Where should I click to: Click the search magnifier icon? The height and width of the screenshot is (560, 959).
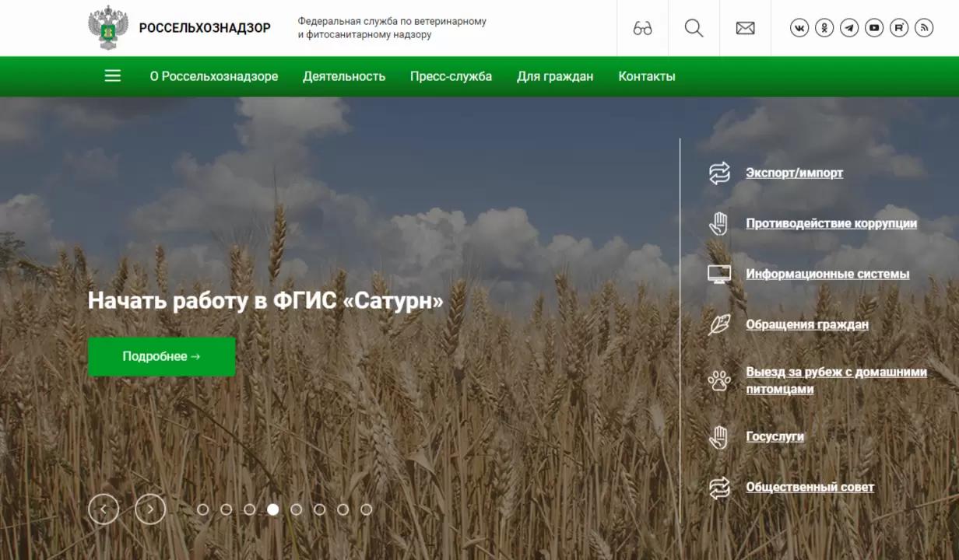click(693, 28)
